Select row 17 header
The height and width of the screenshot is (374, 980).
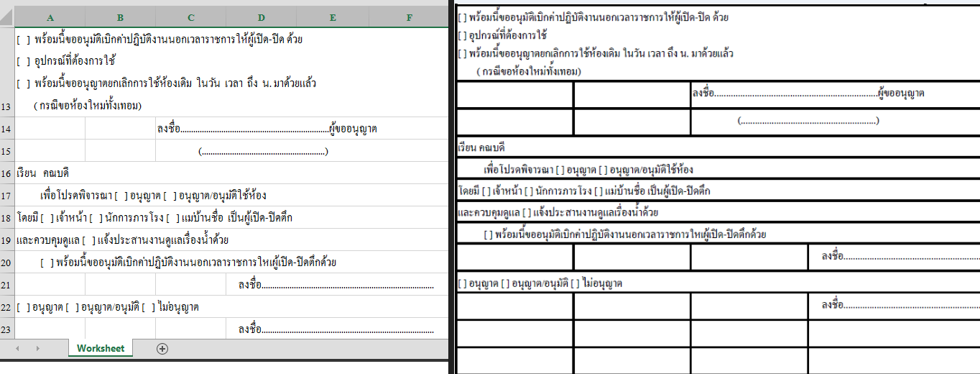click(7, 195)
